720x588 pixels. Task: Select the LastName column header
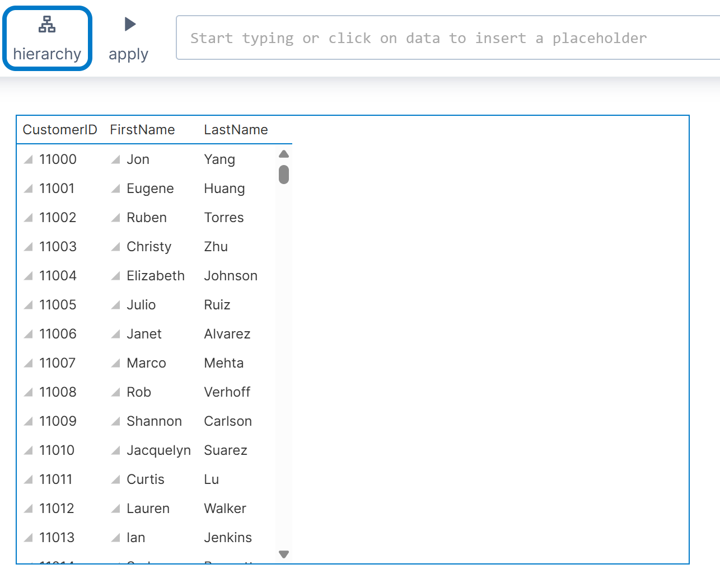click(x=236, y=130)
